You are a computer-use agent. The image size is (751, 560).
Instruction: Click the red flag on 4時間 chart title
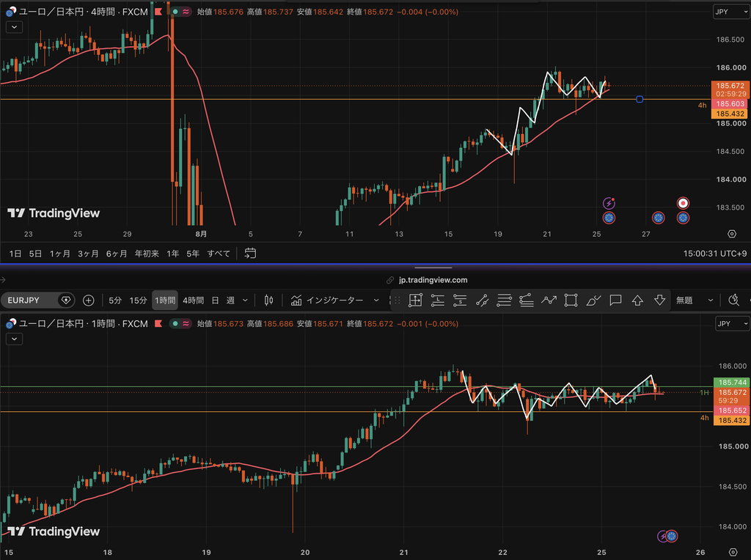[158, 12]
